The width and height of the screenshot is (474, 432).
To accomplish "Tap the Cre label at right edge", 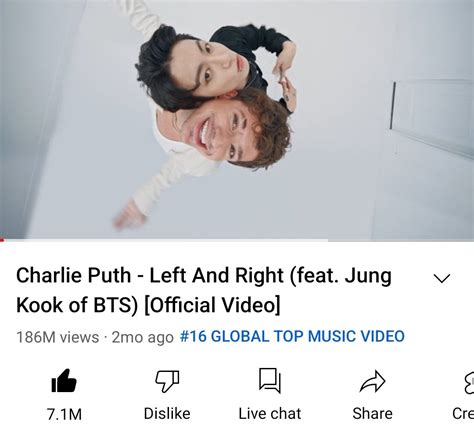I will (x=463, y=414).
